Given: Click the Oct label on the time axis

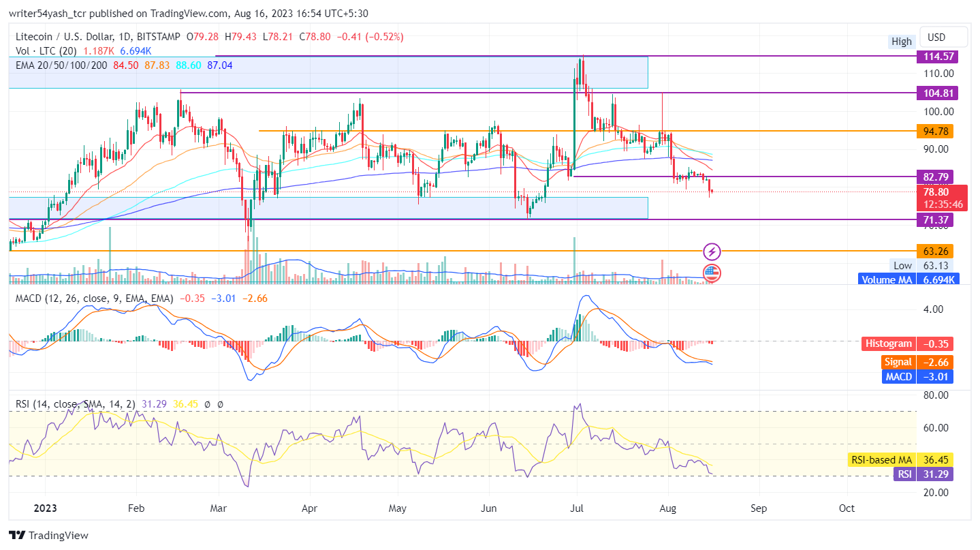Looking at the screenshot, I should (x=847, y=508).
